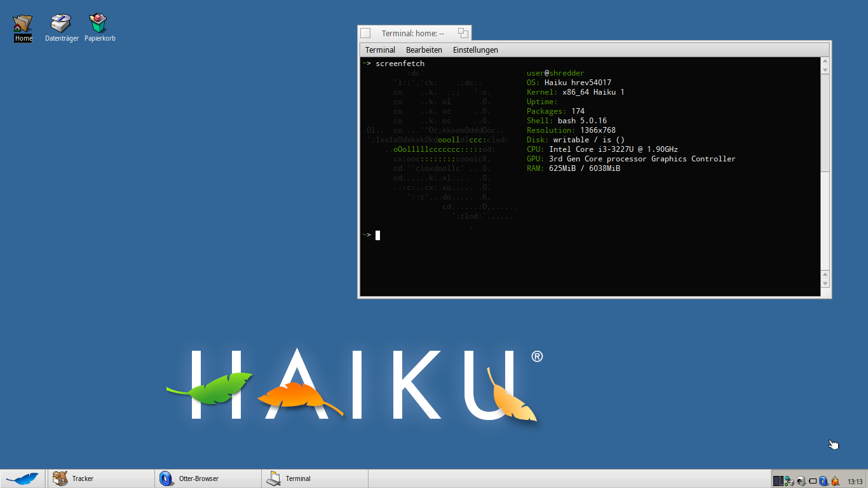
Task: Click the 'Disk: writable / is ()' line
Action: click(576, 140)
